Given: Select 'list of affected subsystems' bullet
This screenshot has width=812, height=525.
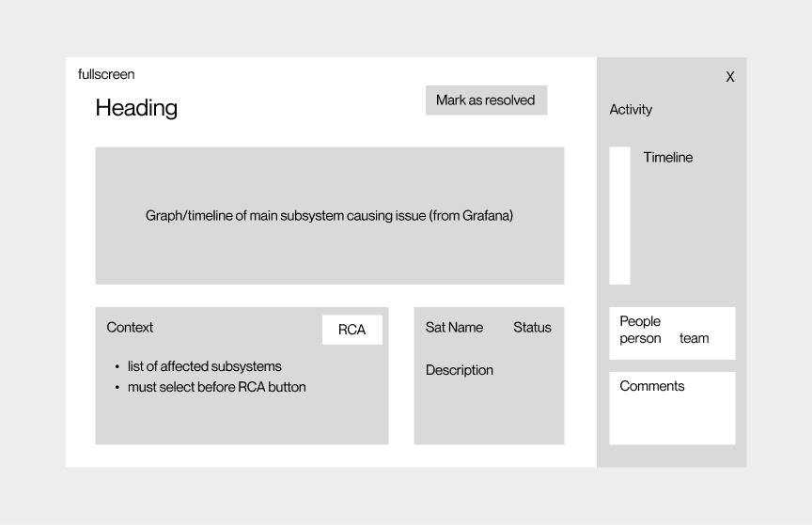Looking at the screenshot, I should [x=205, y=366].
